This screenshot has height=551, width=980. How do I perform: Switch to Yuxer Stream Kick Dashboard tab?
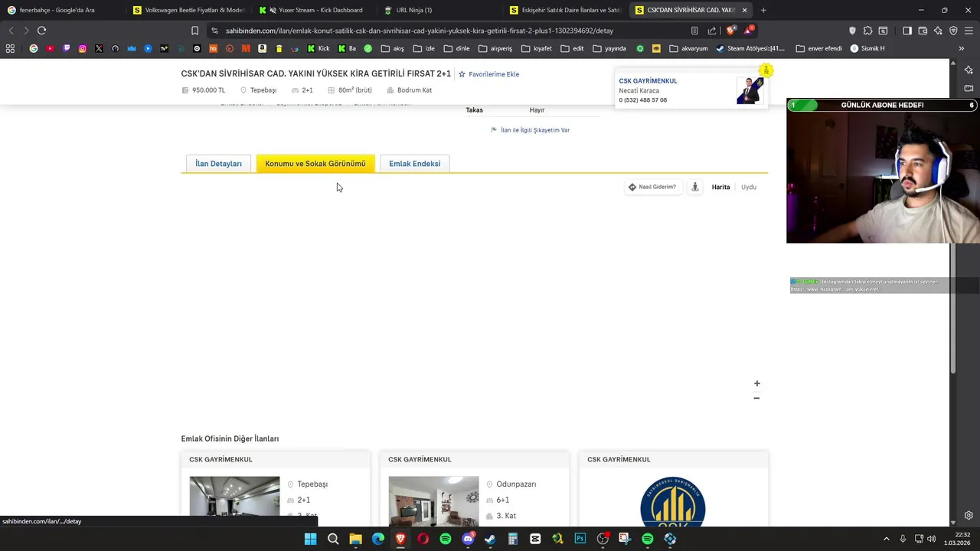pyautogui.click(x=315, y=10)
